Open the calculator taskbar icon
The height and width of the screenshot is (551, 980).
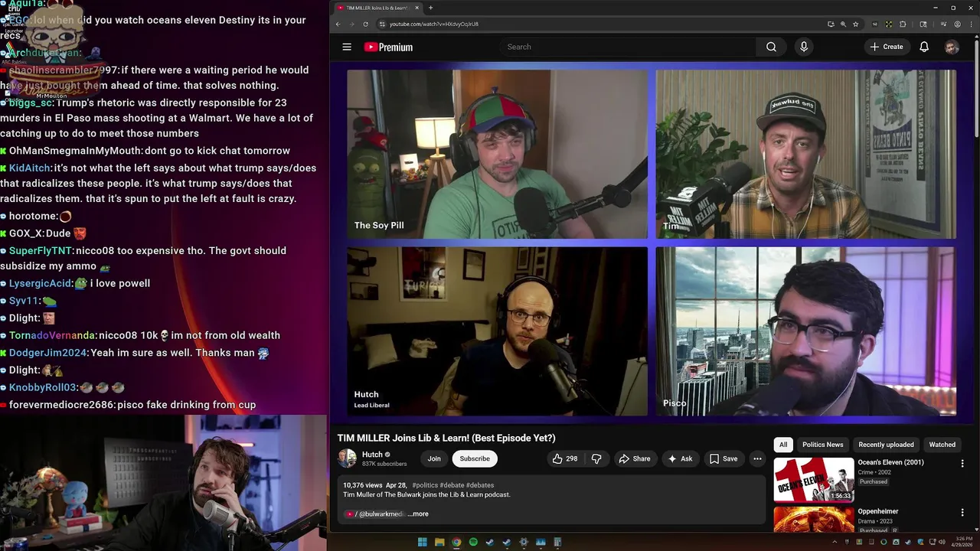pos(557,543)
